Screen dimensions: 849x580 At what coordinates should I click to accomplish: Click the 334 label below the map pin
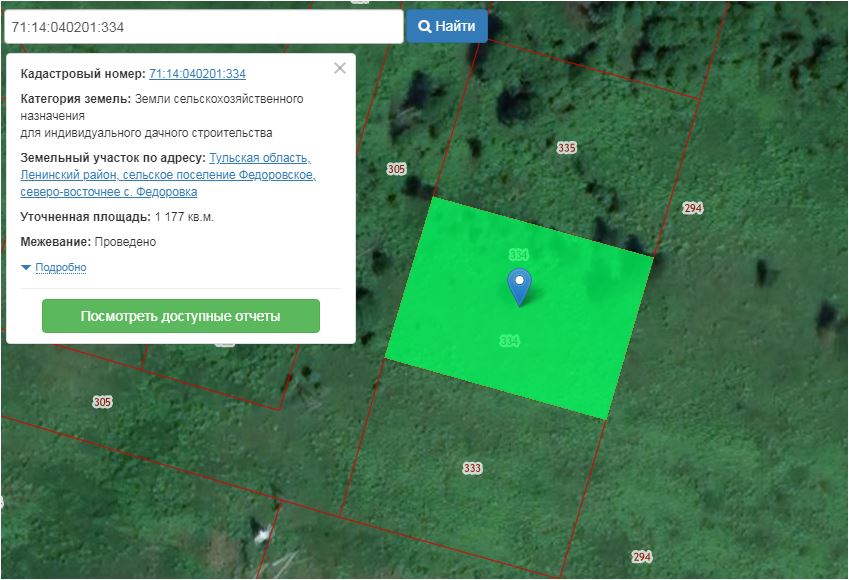pyautogui.click(x=509, y=341)
